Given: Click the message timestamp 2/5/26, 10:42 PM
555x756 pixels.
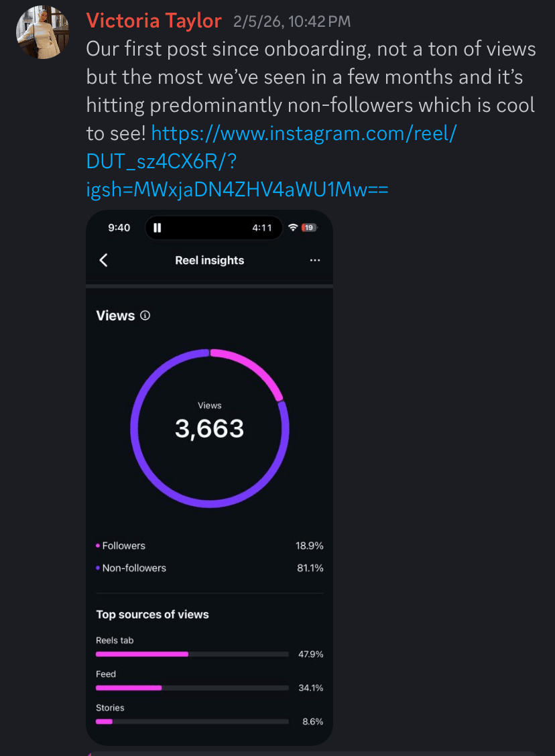Looking at the screenshot, I should tap(292, 22).
